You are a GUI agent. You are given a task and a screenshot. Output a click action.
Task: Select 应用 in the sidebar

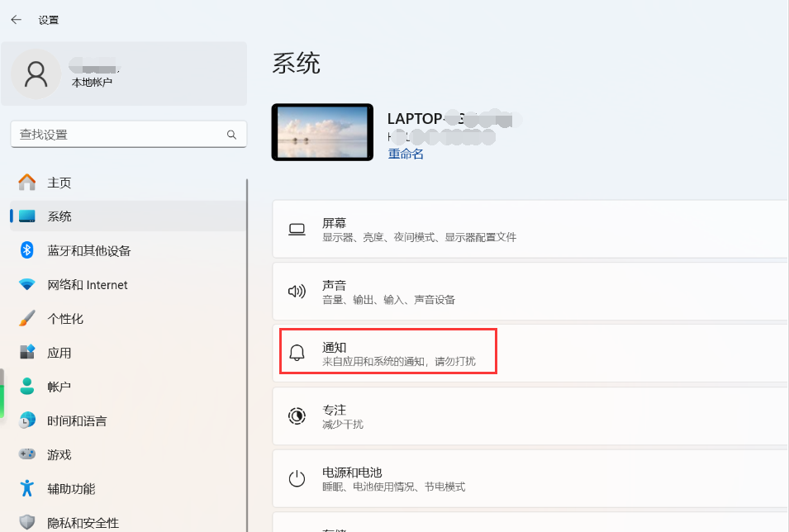[x=59, y=353]
